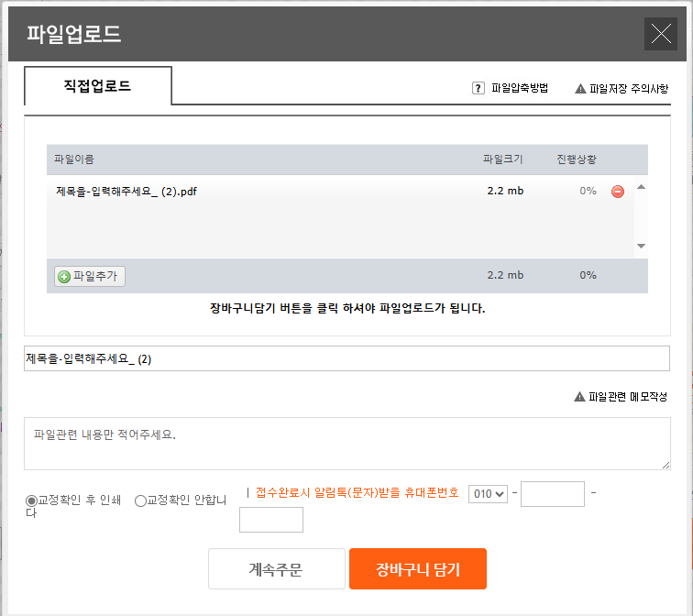693x616 pixels.
Task: Click the memo textarea resize handle
Action: tap(665, 465)
